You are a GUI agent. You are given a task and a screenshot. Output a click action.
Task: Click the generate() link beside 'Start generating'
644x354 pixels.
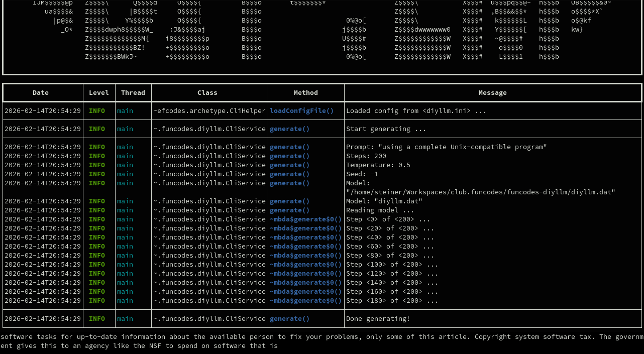pyautogui.click(x=289, y=129)
